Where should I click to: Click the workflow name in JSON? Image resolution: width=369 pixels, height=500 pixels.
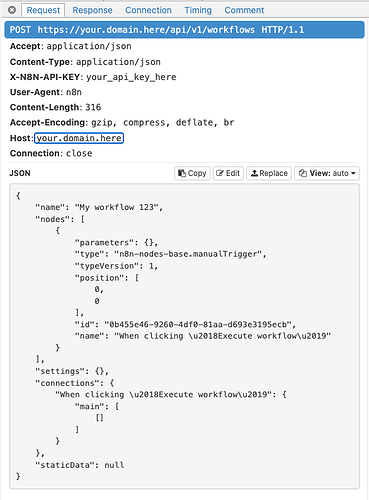pyautogui.click(x=116, y=207)
